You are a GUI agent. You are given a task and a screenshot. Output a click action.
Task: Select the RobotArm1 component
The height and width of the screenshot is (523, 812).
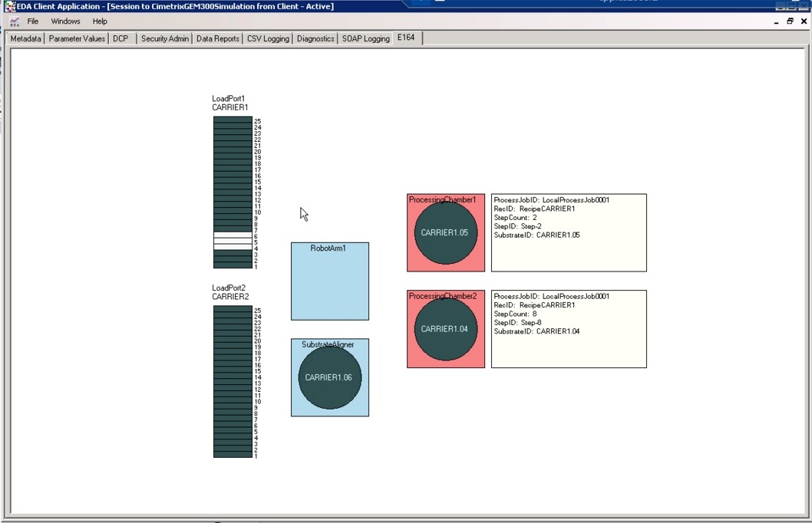tap(329, 281)
